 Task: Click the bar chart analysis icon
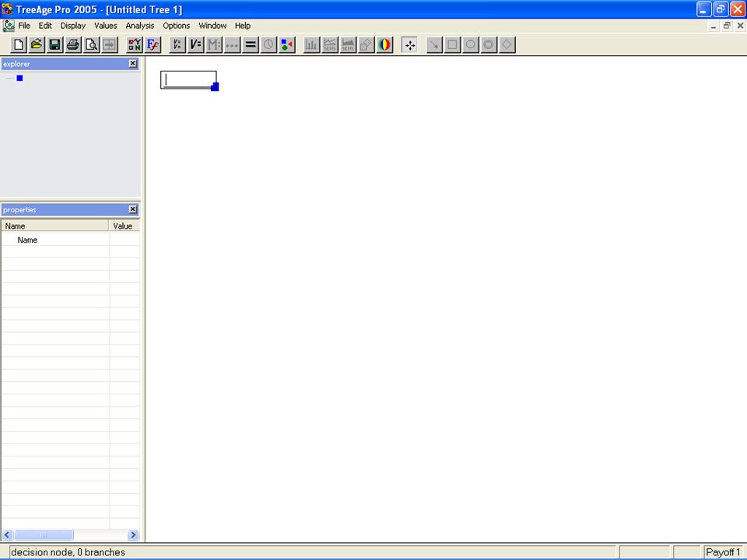[311, 45]
